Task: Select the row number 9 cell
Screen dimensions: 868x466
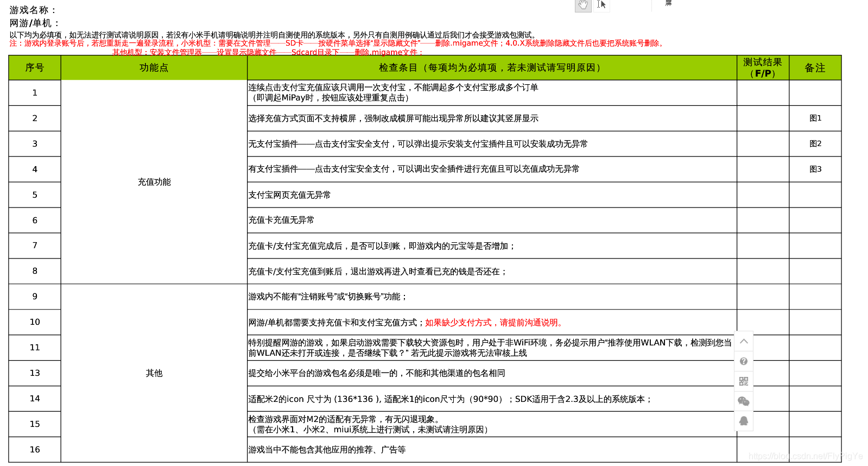Action: 35,297
